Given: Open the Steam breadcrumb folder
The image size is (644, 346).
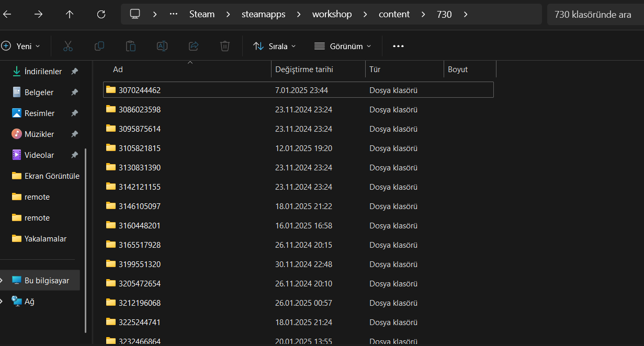Looking at the screenshot, I should pos(202,14).
